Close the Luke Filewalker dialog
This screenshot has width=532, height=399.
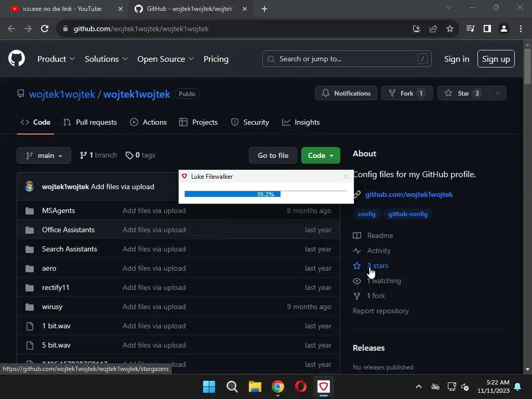pos(345,176)
